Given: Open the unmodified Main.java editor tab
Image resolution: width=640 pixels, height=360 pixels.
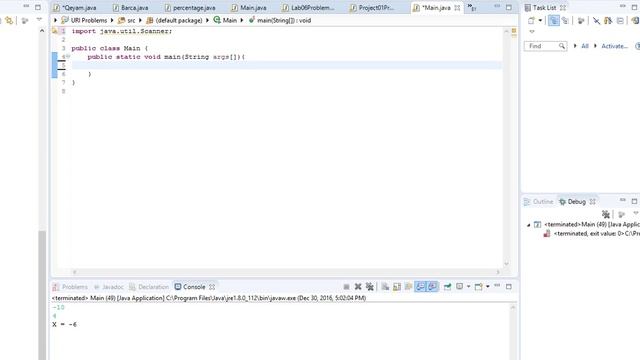Looking at the screenshot, I should click(249, 8).
